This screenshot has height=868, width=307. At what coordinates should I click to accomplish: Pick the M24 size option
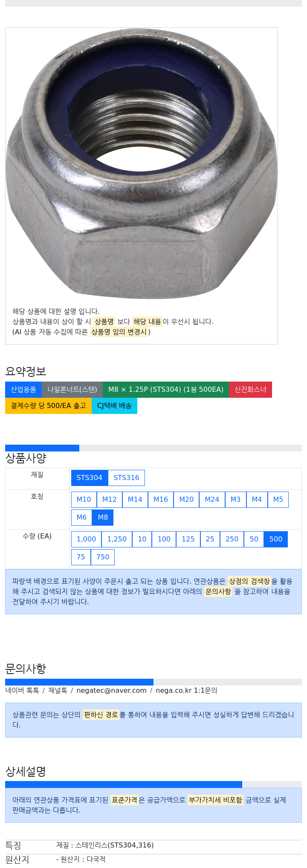click(212, 500)
